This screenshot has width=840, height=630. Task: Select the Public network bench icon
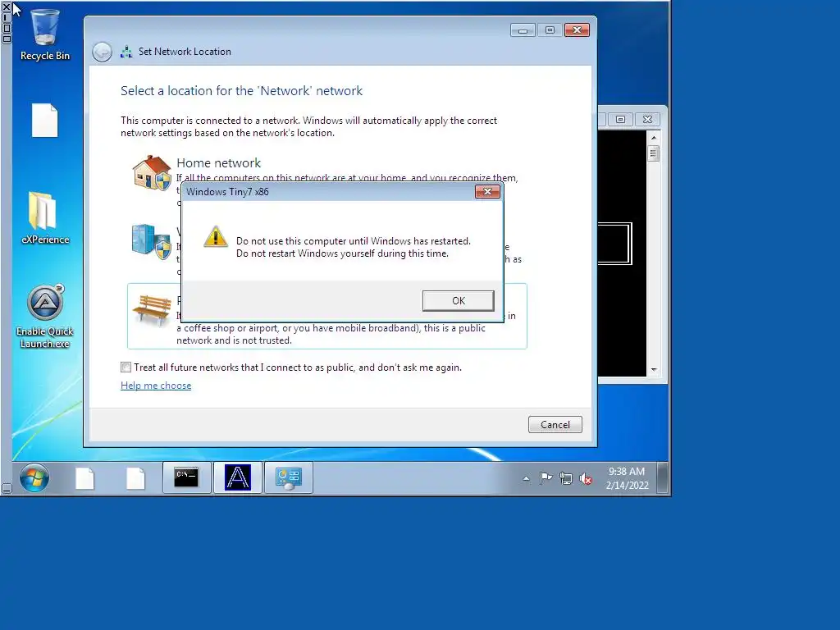point(152,309)
